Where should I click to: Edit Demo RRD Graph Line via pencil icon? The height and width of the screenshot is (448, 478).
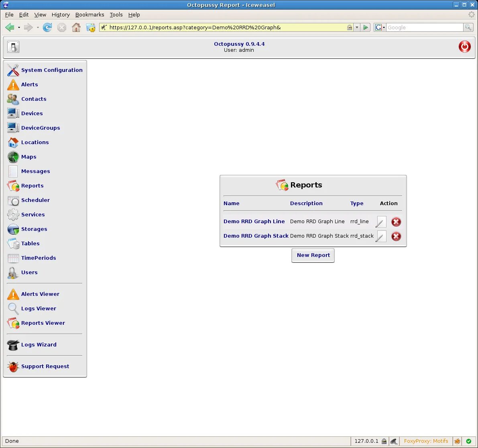click(x=381, y=222)
